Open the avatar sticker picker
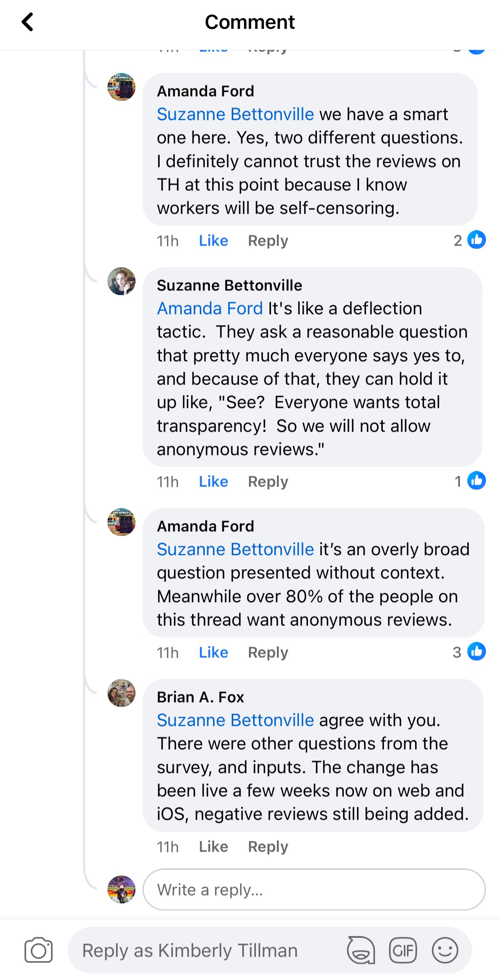The width and height of the screenshot is (500, 980). tap(361, 950)
